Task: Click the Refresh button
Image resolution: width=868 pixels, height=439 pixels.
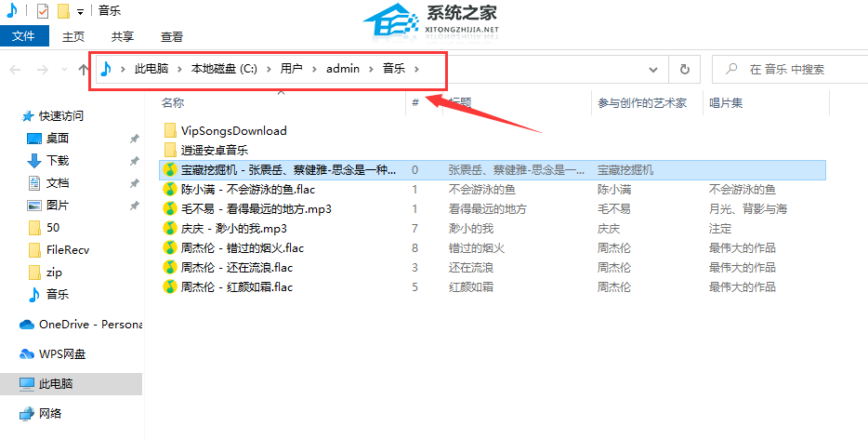Action: coord(684,70)
